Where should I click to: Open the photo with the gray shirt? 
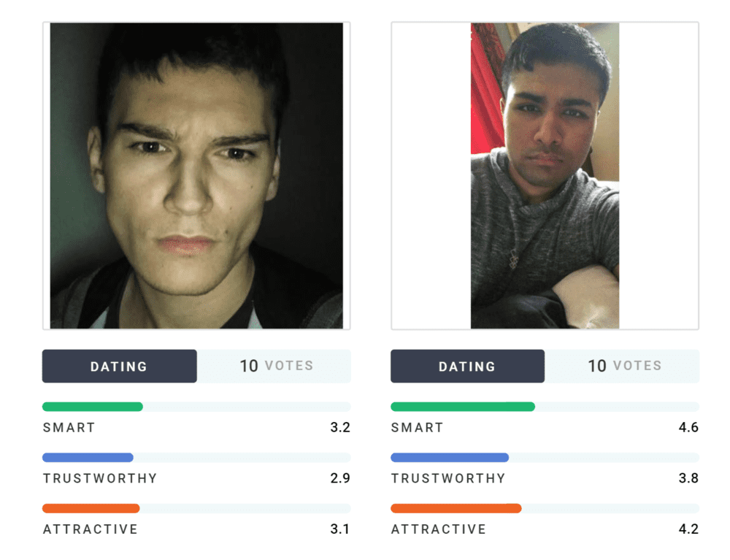pyautogui.click(x=545, y=175)
